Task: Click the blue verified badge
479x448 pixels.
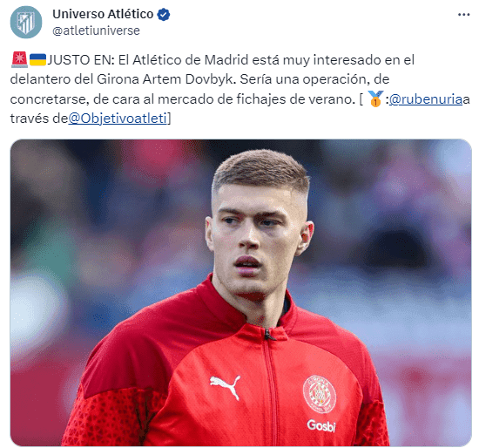Action: click(164, 14)
